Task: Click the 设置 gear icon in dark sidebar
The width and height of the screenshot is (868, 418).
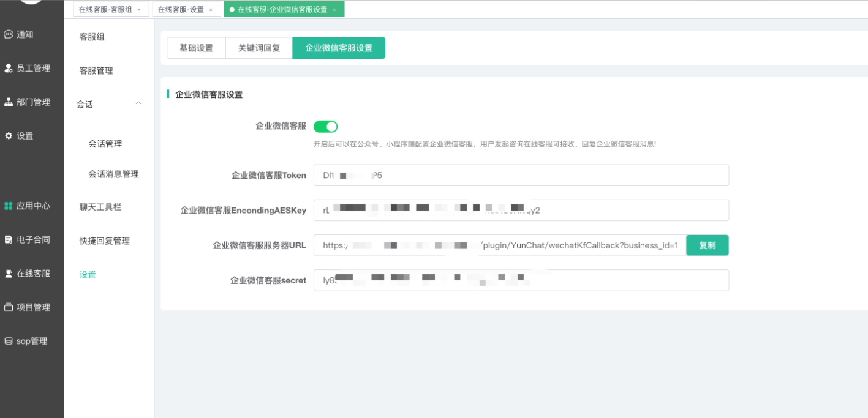Action: pos(9,136)
